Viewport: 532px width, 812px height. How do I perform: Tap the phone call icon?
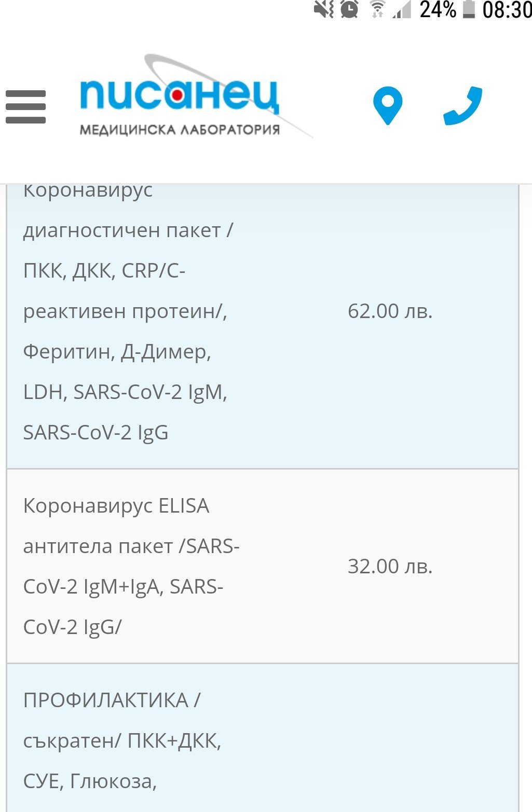(x=462, y=106)
